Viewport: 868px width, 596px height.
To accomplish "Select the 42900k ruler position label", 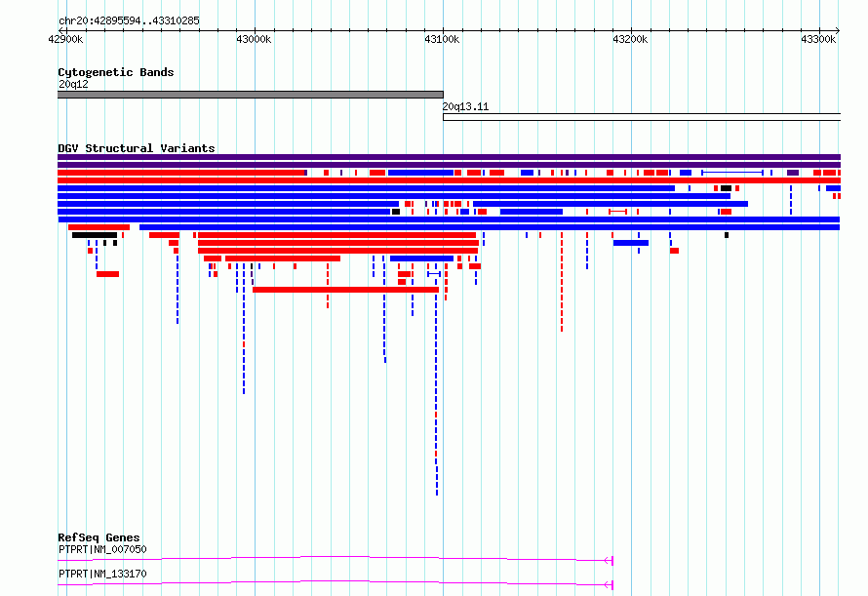I will pyautogui.click(x=65, y=39).
